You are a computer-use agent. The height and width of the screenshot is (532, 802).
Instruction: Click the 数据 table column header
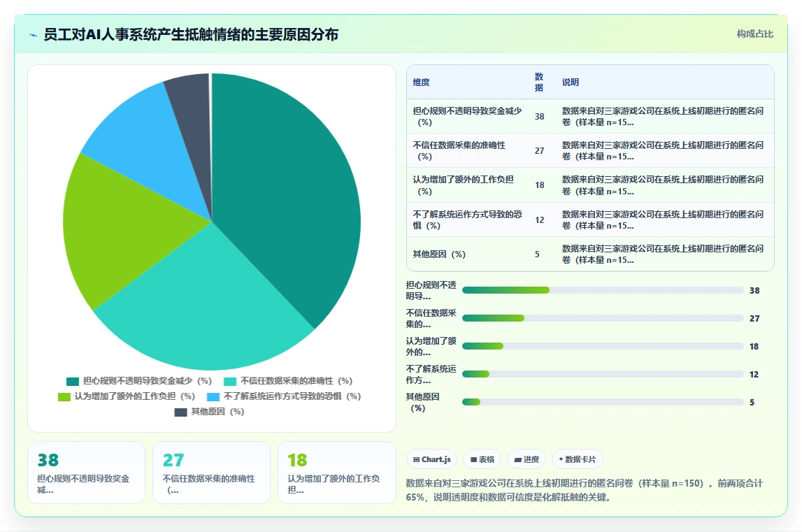pos(539,82)
